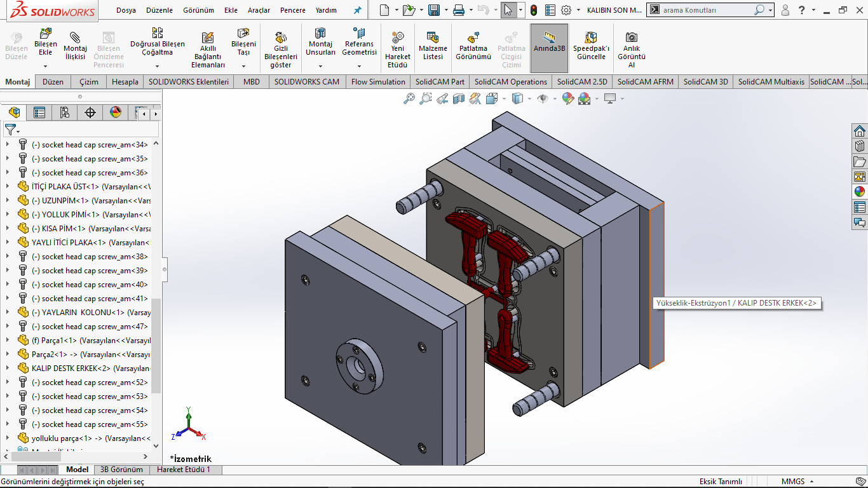Save the assembly with the diskette icon

[x=434, y=10]
